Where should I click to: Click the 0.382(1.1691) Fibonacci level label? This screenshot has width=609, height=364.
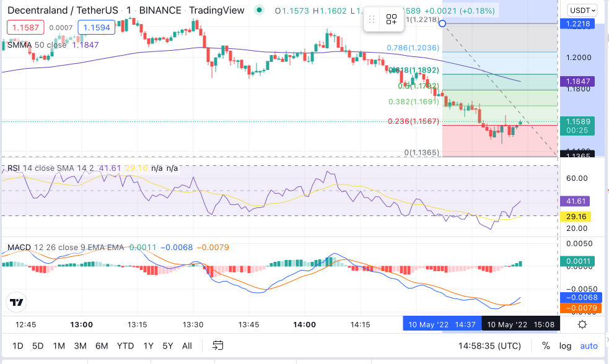(414, 102)
